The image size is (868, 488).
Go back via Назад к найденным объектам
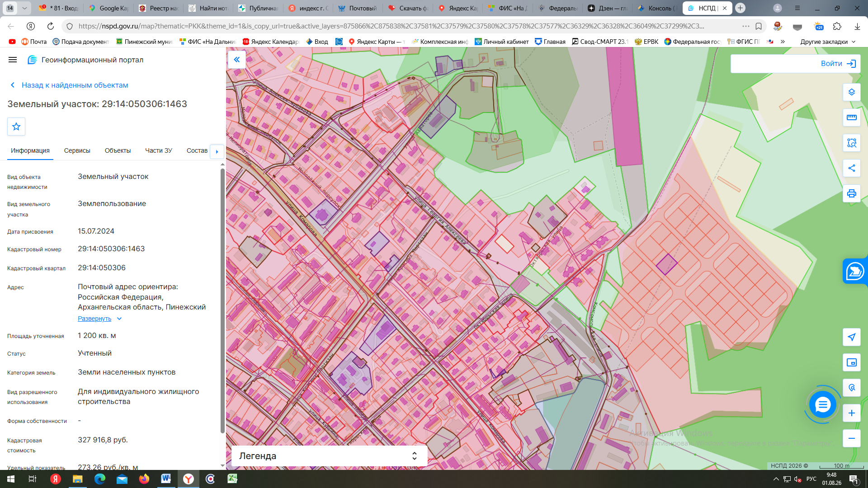click(69, 85)
